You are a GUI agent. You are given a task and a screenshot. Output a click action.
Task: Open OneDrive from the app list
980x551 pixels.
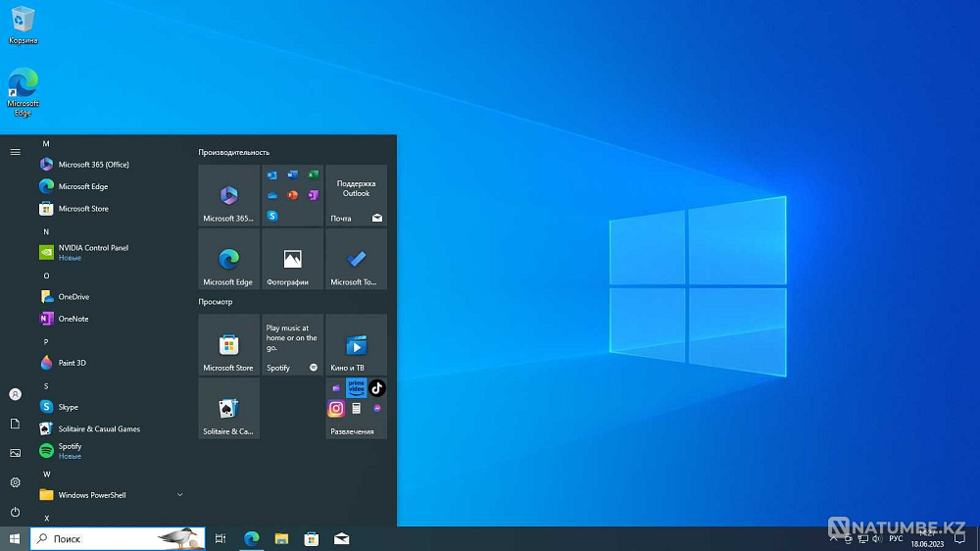point(113,296)
